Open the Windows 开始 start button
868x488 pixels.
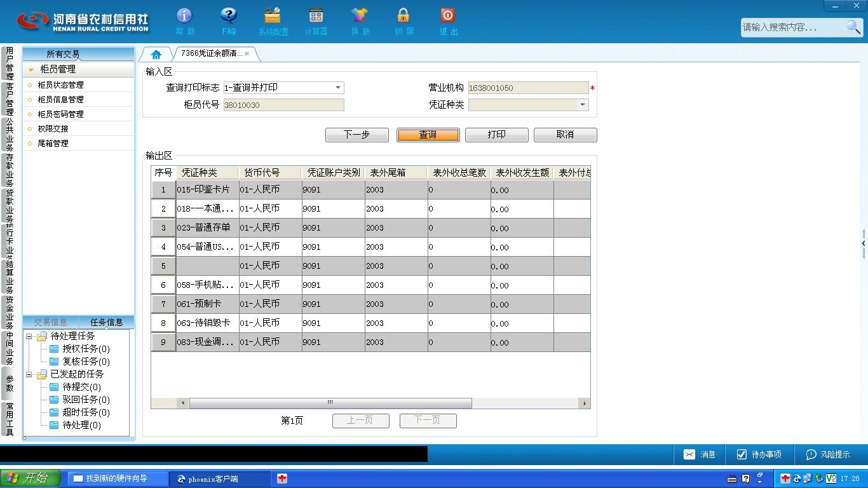click(30, 478)
